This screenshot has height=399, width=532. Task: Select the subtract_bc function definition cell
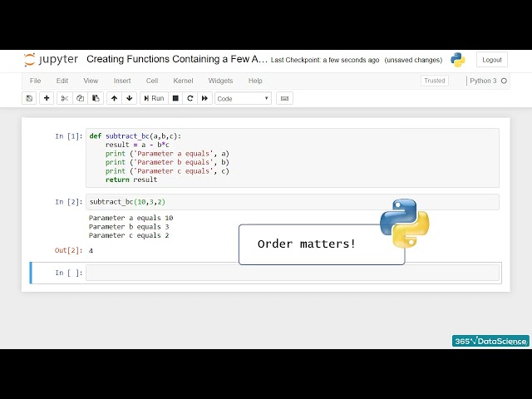tap(292, 158)
